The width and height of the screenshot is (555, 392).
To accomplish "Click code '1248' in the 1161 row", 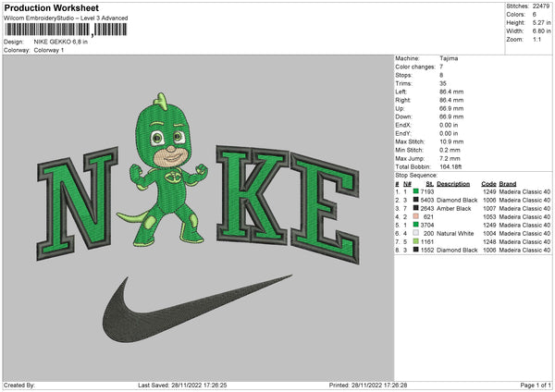I will (489, 241).
